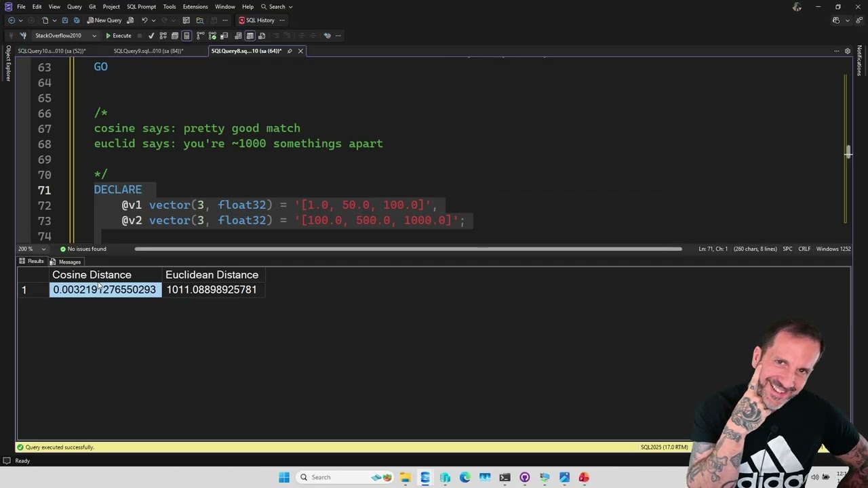Click the No issues found indicator
Viewport: 868px width, 488px height.
pos(83,249)
